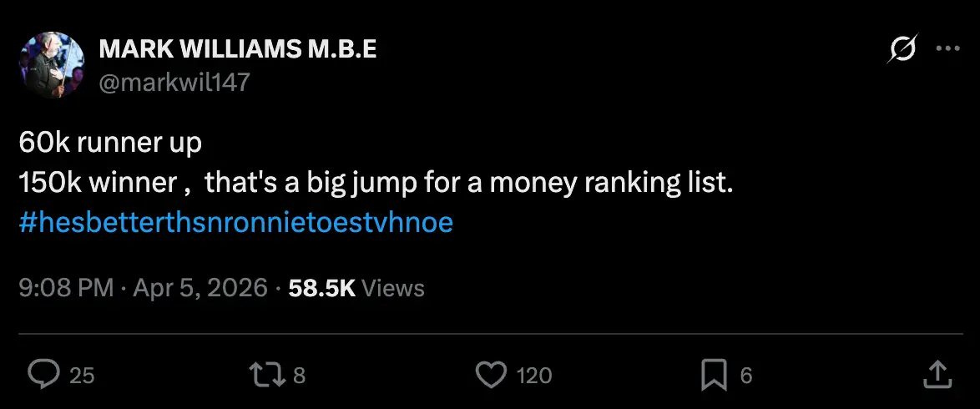Open the three-dot more options menu
Viewport: 980px width, 409px height.
[948, 49]
